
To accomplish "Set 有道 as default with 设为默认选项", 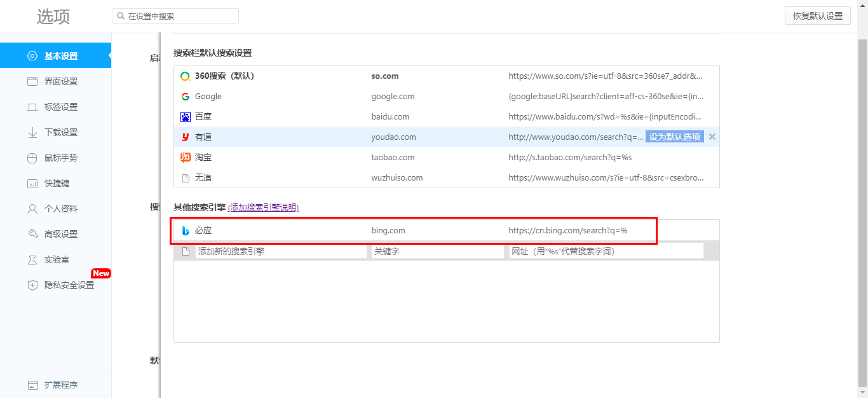I will pyautogui.click(x=675, y=137).
